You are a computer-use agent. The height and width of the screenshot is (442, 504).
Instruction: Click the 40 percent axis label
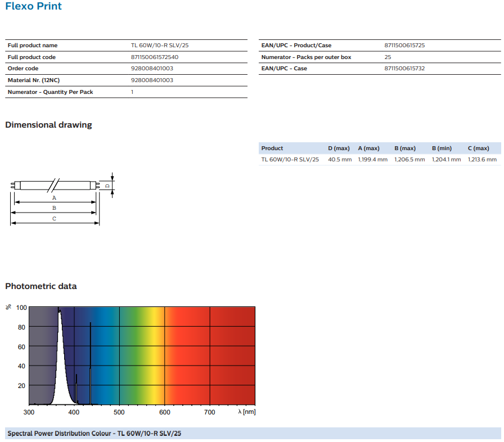point(21,366)
